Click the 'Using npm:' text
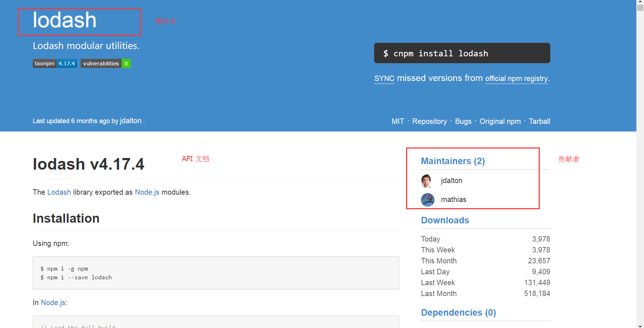This screenshot has width=644, height=328. click(x=51, y=243)
